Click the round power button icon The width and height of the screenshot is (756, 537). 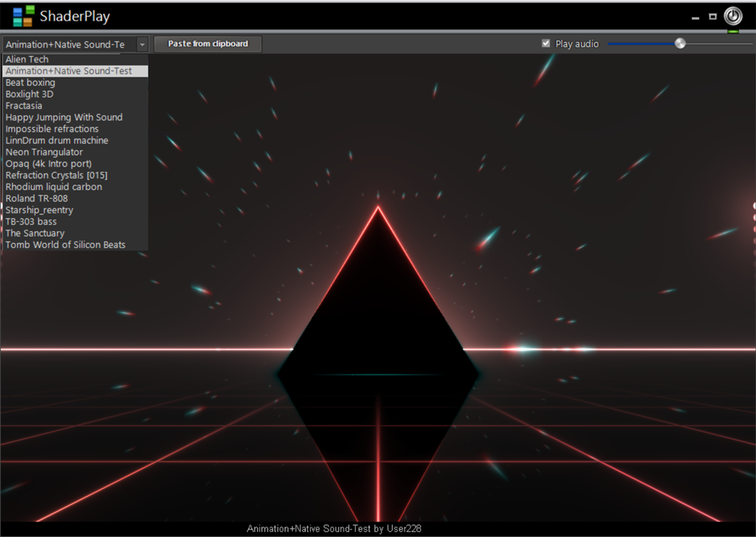tap(733, 16)
